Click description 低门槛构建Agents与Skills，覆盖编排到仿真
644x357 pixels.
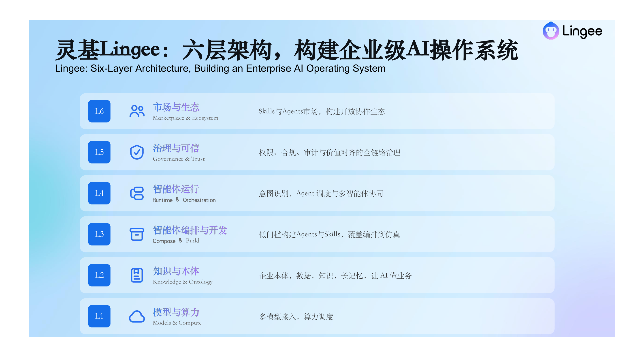pos(329,234)
